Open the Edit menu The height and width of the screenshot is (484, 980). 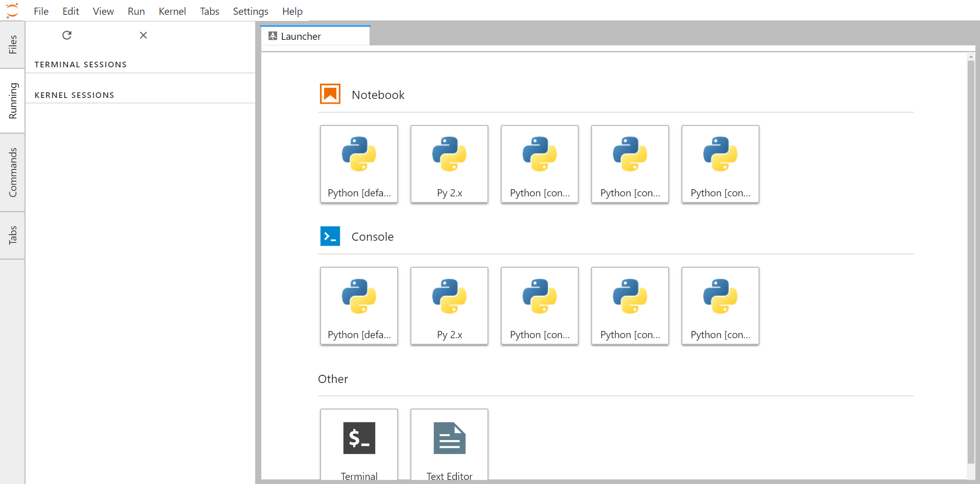[70, 11]
